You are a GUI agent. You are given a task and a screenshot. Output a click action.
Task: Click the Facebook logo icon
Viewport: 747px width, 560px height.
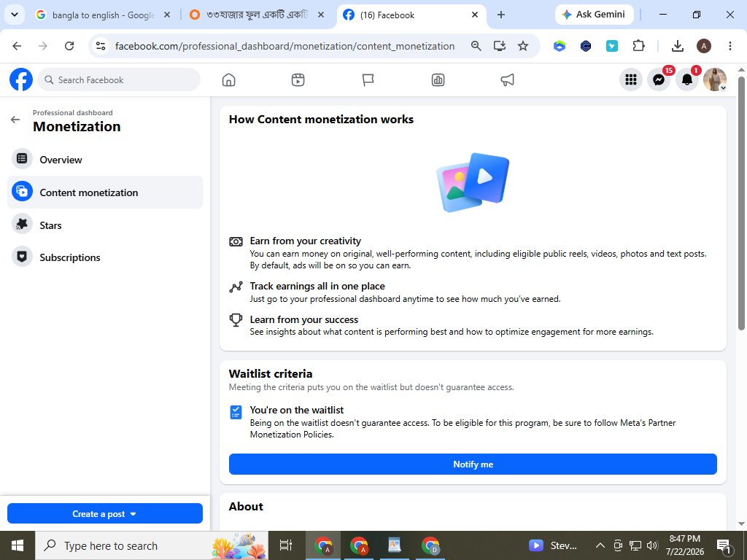tap(21, 79)
